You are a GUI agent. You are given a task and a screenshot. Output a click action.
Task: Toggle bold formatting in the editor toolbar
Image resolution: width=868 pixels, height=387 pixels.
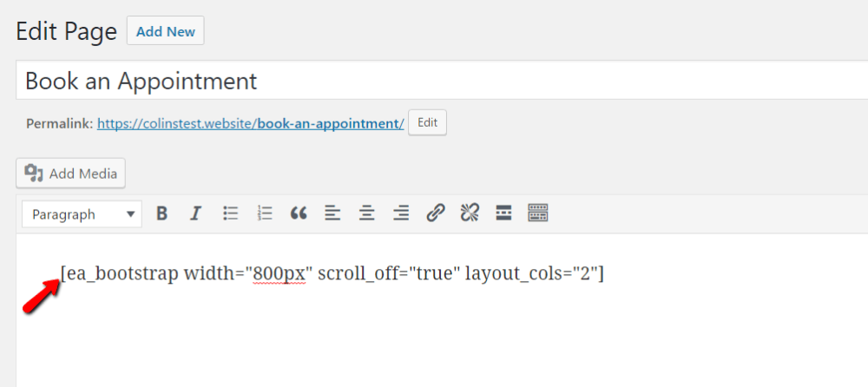(161, 213)
